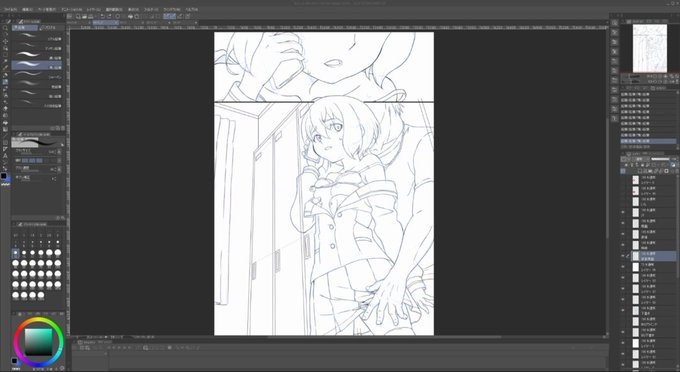Toggle the Snap to grid icon

coord(180,16)
